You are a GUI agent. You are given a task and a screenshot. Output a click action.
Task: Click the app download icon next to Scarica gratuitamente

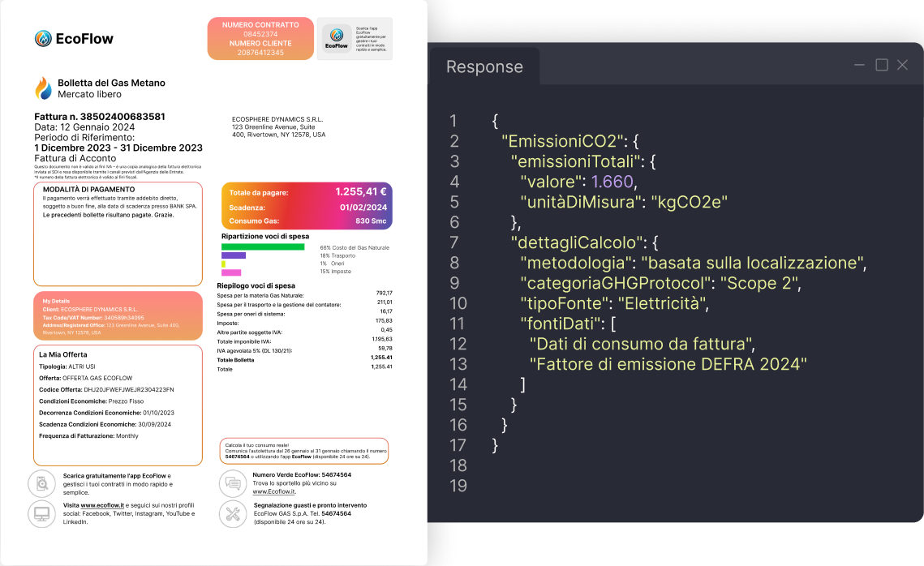41,483
